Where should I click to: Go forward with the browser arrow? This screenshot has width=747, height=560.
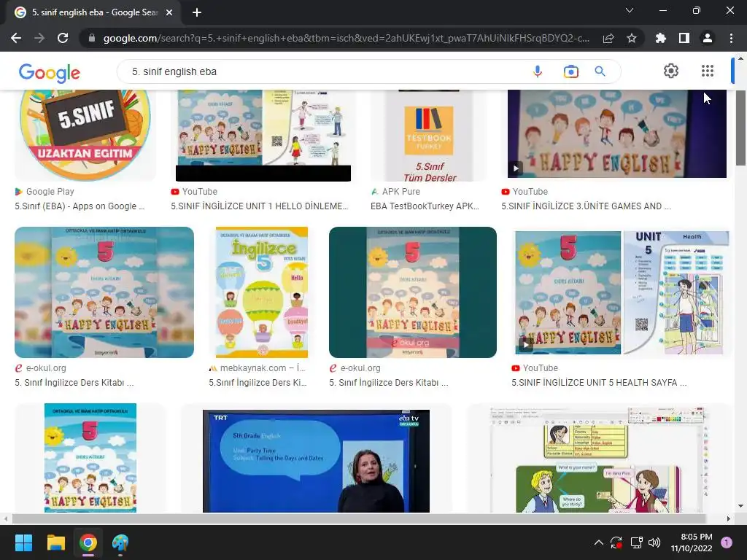(39, 38)
